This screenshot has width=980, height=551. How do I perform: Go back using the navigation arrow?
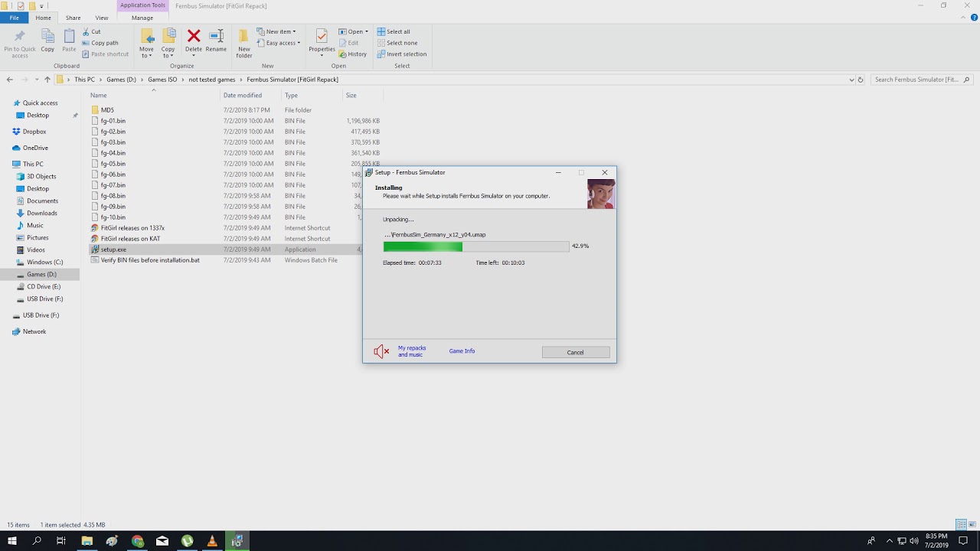pyautogui.click(x=9, y=80)
